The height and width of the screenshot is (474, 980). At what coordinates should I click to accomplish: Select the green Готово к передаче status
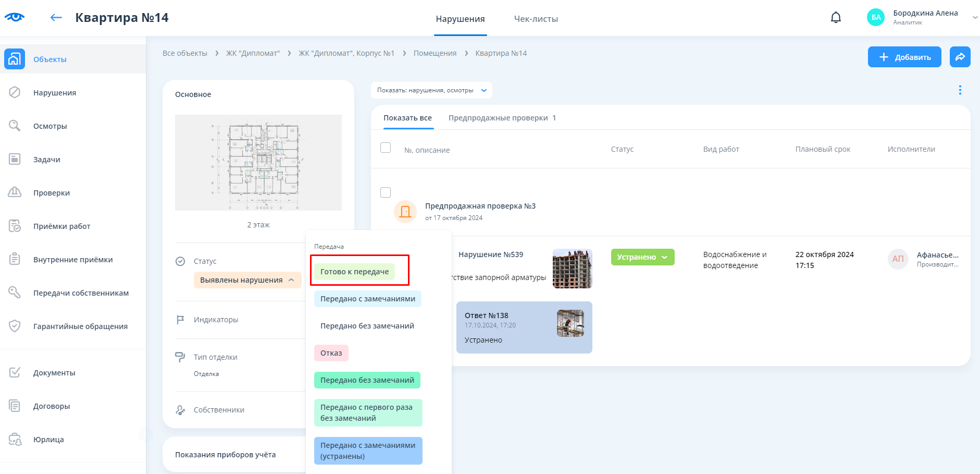pos(354,272)
